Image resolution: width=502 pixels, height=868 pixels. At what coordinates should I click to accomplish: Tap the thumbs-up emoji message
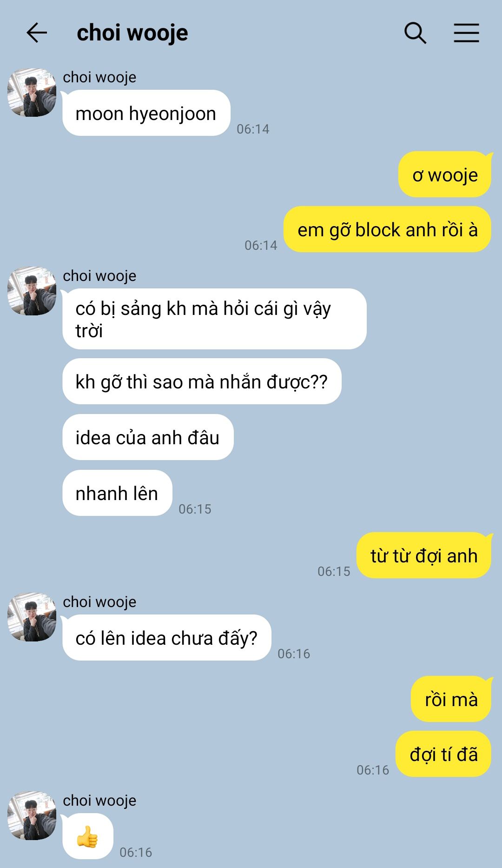pos(88,836)
